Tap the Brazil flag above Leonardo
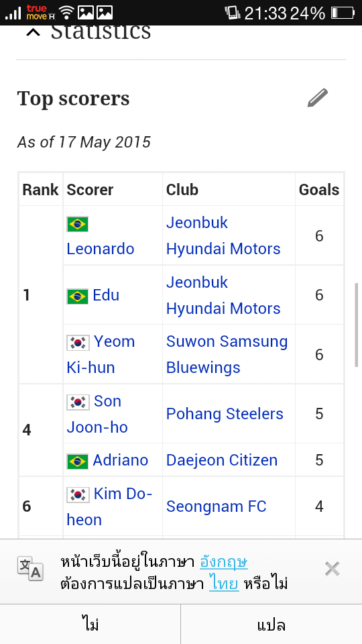Image resolution: width=362 pixels, height=644 pixels. (77, 224)
